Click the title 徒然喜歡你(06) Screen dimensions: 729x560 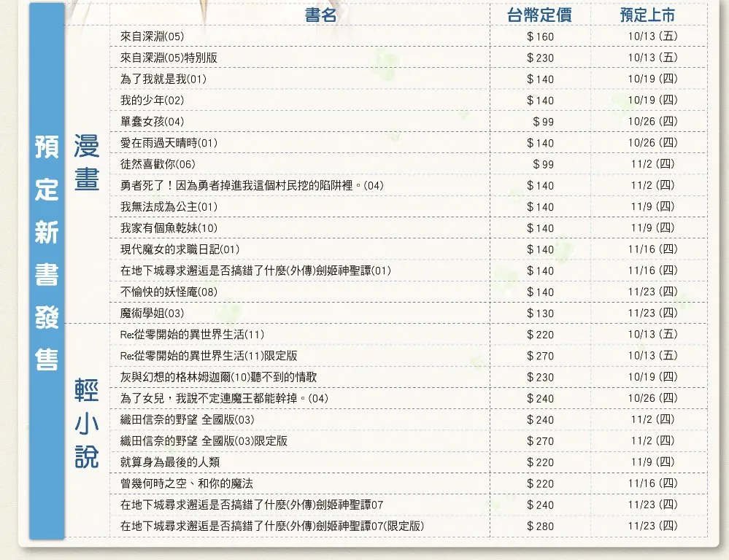point(158,164)
